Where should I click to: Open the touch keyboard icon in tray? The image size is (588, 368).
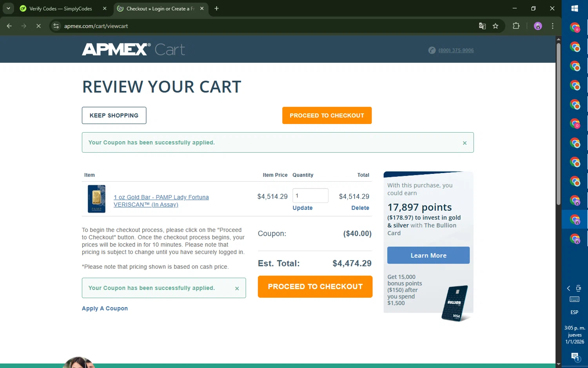pos(575,299)
